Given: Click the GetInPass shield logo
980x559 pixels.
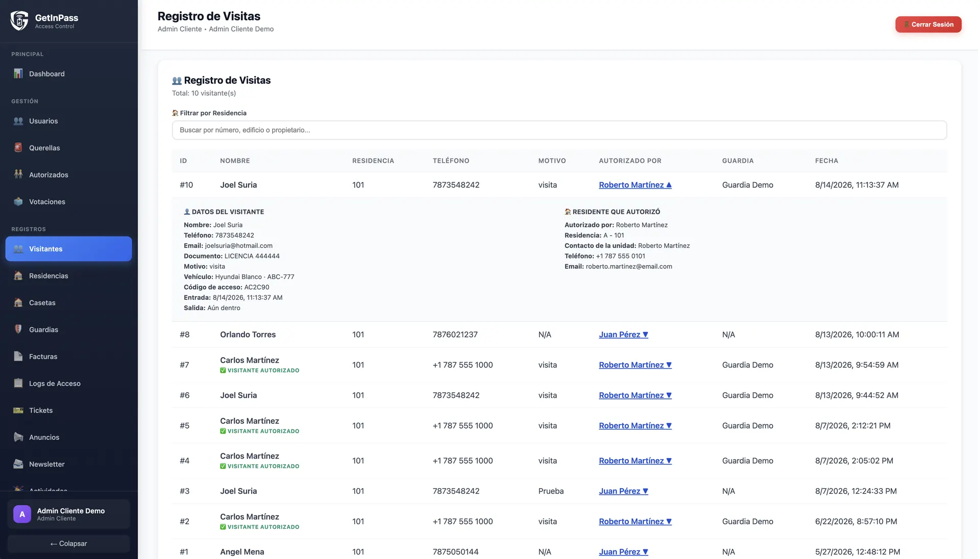Looking at the screenshot, I should pos(19,21).
